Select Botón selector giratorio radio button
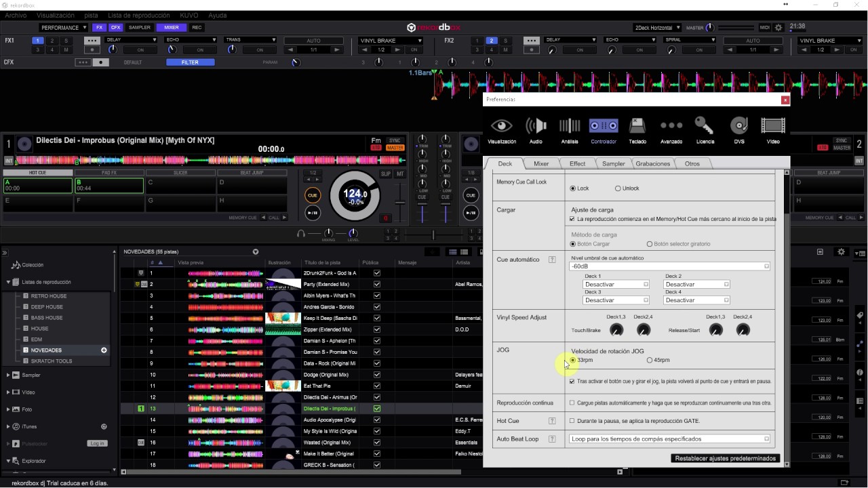The height and width of the screenshot is (488, 868). pyautogui.click(x=650, y=244)
